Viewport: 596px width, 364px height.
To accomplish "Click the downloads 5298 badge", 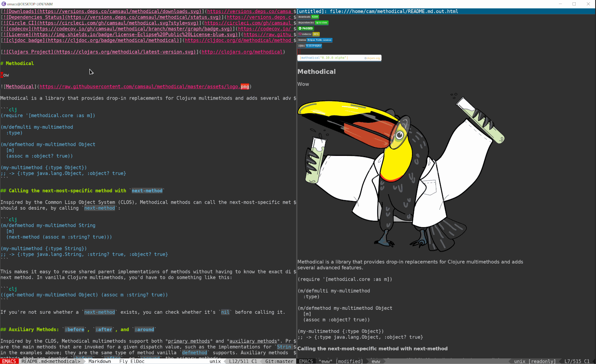I will point(308,17).
